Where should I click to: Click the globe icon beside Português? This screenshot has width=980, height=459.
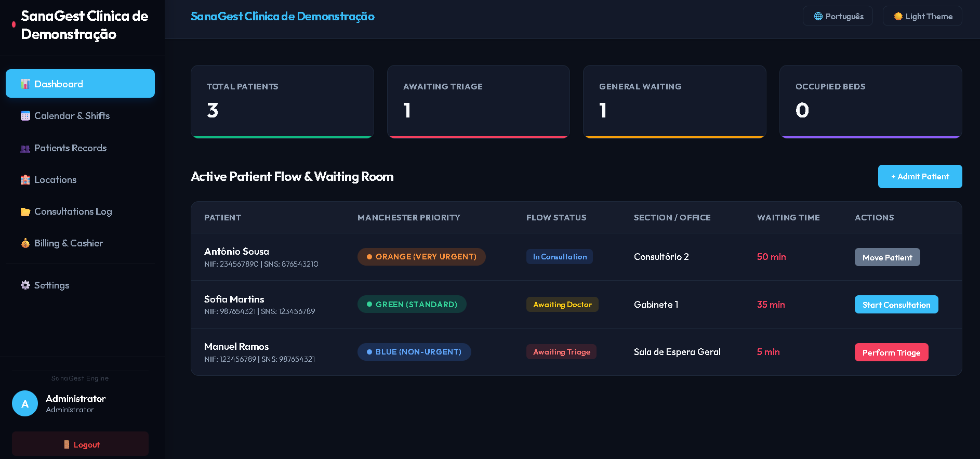(818, 16)
